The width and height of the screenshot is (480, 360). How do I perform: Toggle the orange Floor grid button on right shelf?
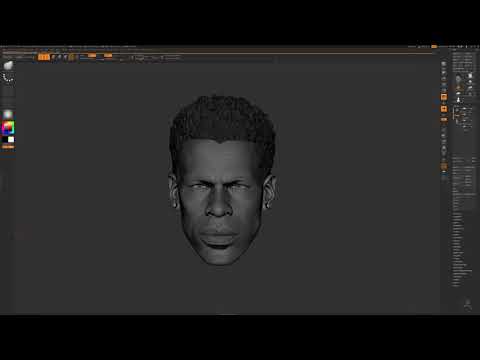[444, 109]
